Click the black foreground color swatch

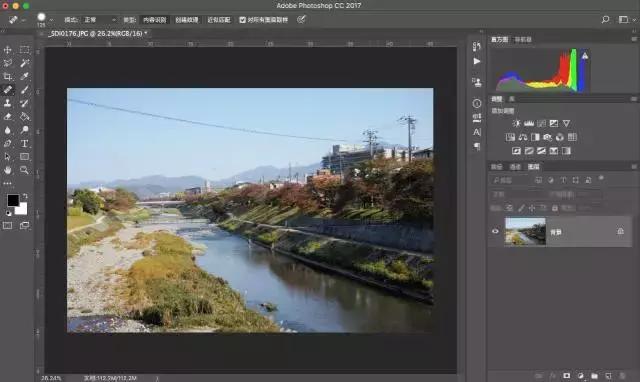13,200
